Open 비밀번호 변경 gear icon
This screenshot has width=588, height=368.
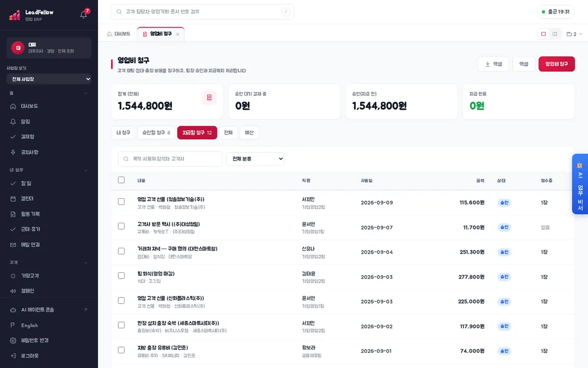pos(13,341)
